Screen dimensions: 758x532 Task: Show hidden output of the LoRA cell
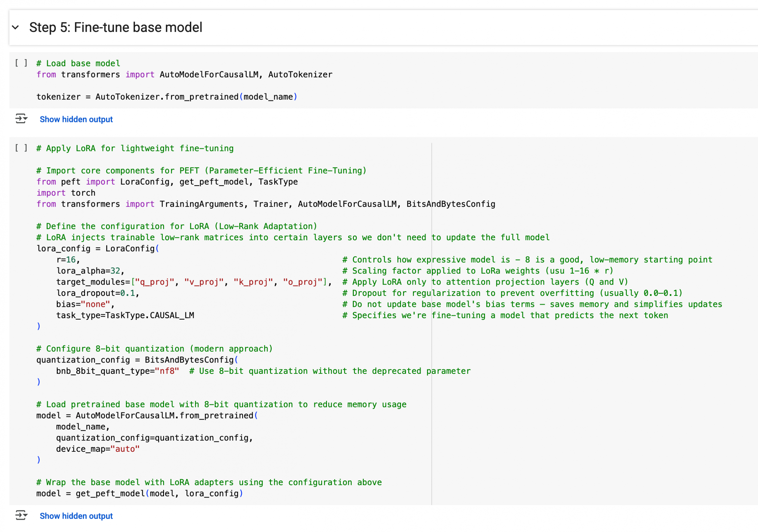[76, 516]
